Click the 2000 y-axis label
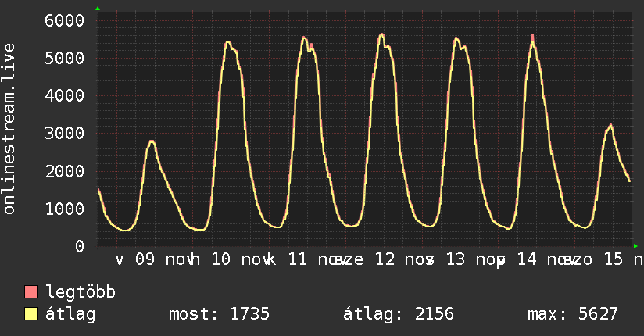The image size is (644, 336). (65, 171)
